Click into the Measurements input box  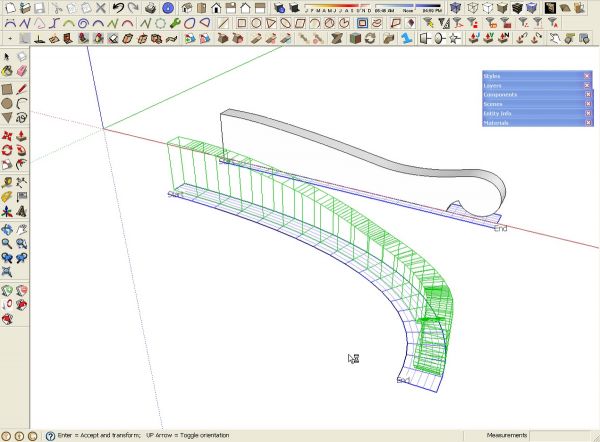(x=559, y=435)
